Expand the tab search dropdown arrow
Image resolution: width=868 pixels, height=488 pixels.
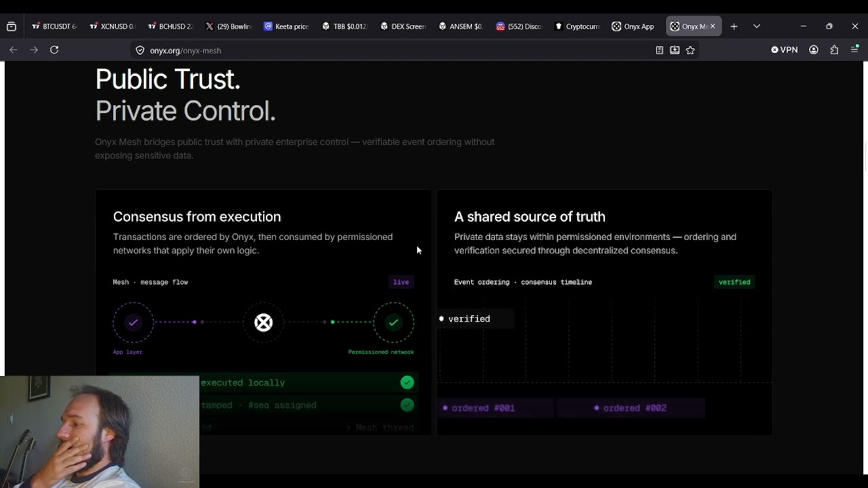757,26
